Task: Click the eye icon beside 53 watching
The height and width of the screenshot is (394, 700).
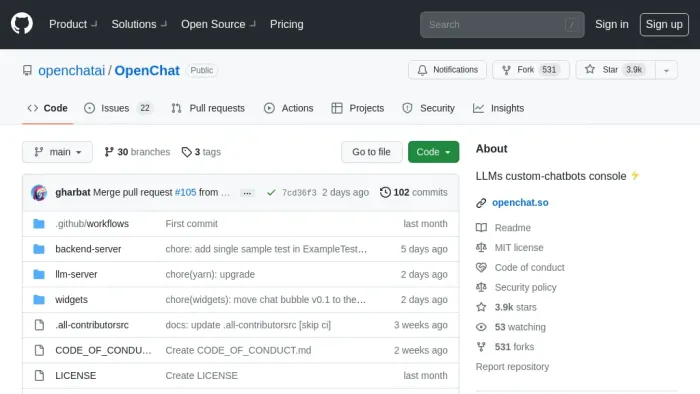Action: [481, 327]
